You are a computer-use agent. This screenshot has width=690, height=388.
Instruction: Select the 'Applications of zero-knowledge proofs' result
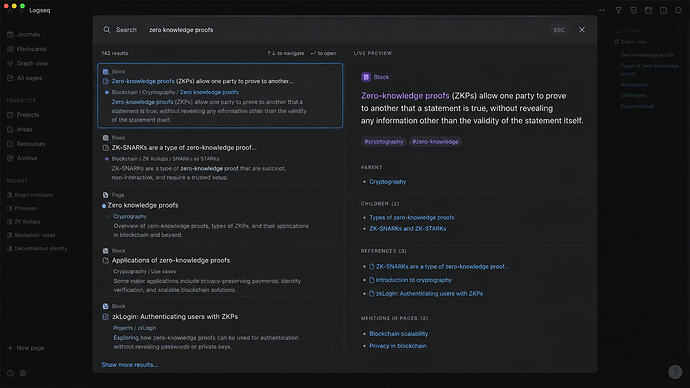pyautogui.click(x=220, y=270)
